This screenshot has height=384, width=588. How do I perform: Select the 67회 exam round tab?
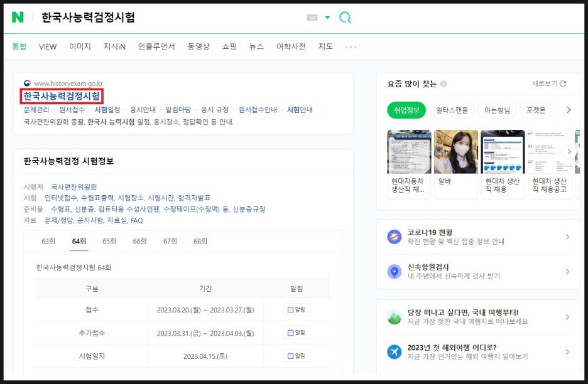(x=170, y=241)
